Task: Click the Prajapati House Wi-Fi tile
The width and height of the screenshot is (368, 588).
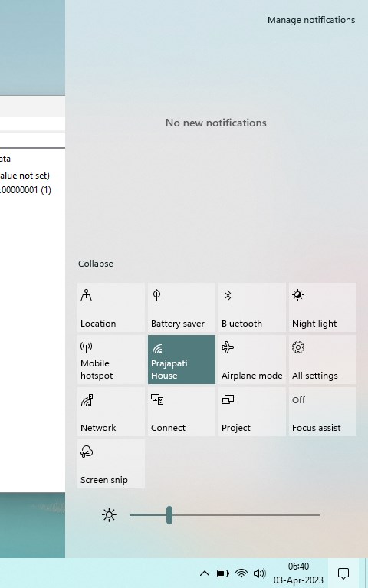Action: (x=182, y=360)
